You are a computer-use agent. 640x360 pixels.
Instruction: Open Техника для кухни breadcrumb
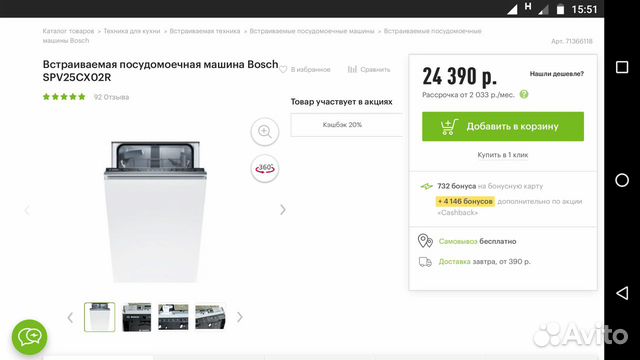[x=132, y=31]
